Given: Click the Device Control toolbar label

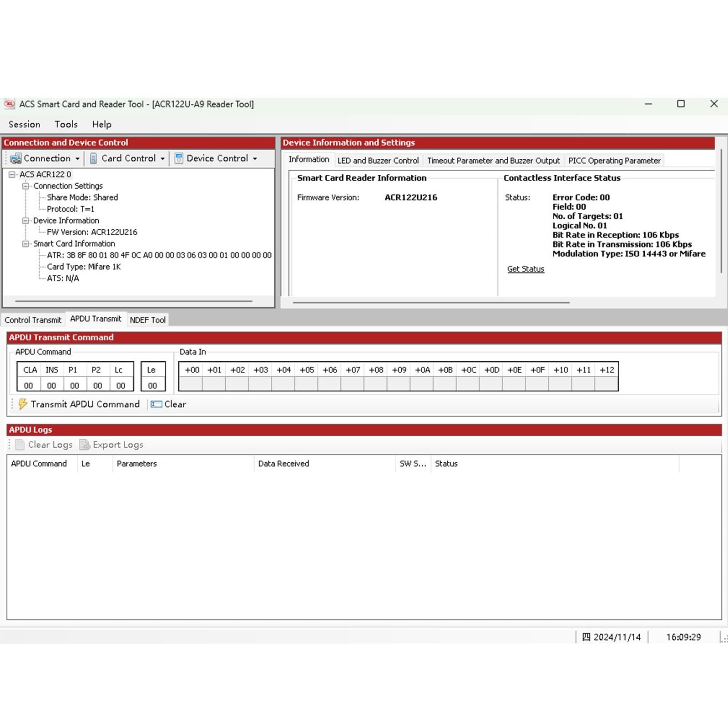Looking at the screenshot, I should tap(217, 158).
